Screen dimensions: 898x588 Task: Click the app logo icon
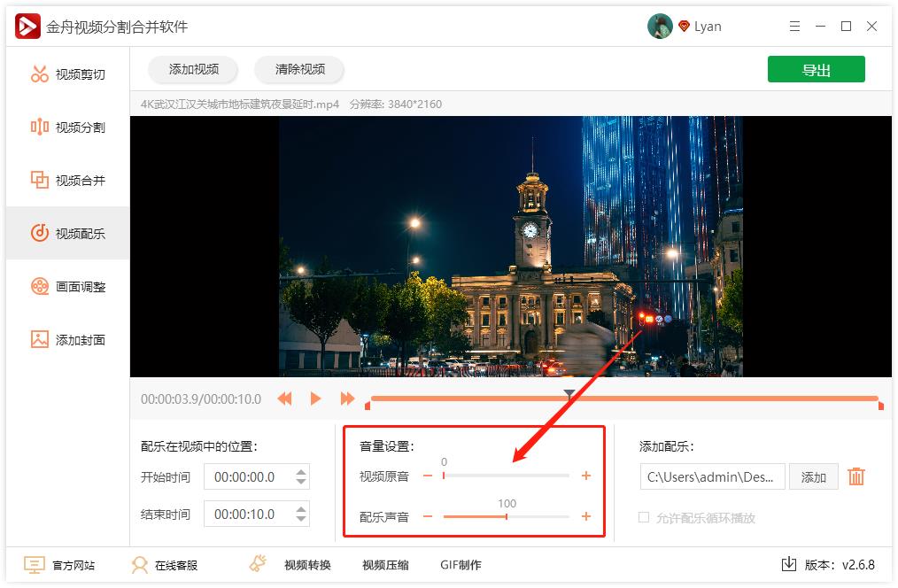27,27
